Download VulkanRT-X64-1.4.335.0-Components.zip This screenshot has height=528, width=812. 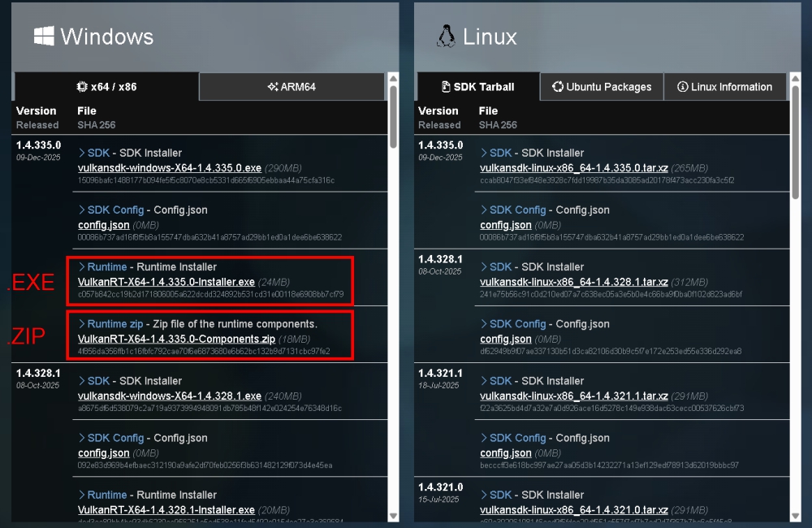(176, 339)
